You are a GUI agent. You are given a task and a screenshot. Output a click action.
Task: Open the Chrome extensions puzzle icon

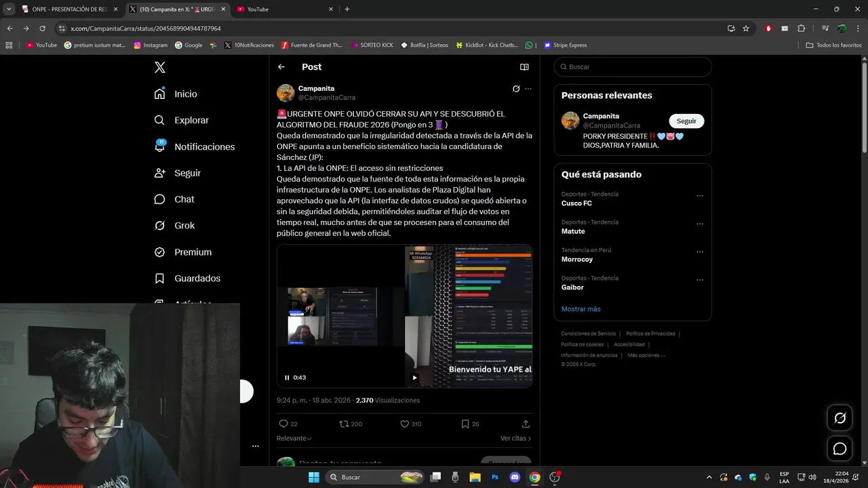801,28
